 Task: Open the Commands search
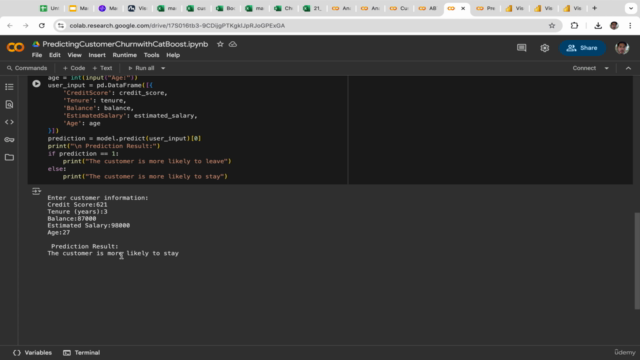point(27,68)
